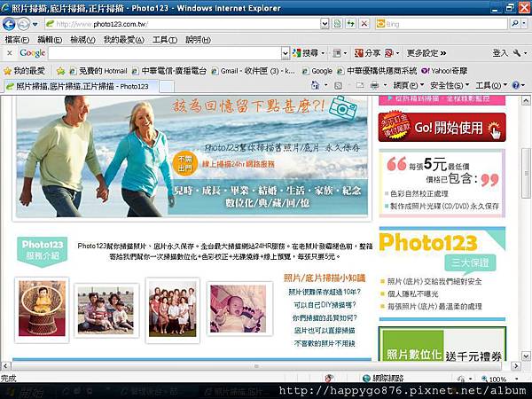Screen dimensions: 532x399
Task: Open the 工具(T) menu in menu bar
Action: coord(165,40)
